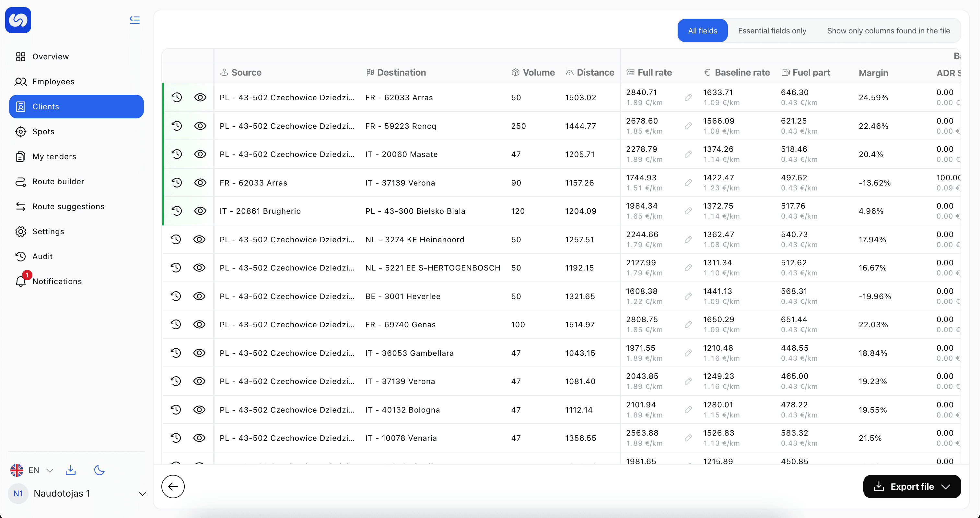This screenshot has height=518, width=980.
Task: Open the Export file dropdown
Action: point(912,487)
